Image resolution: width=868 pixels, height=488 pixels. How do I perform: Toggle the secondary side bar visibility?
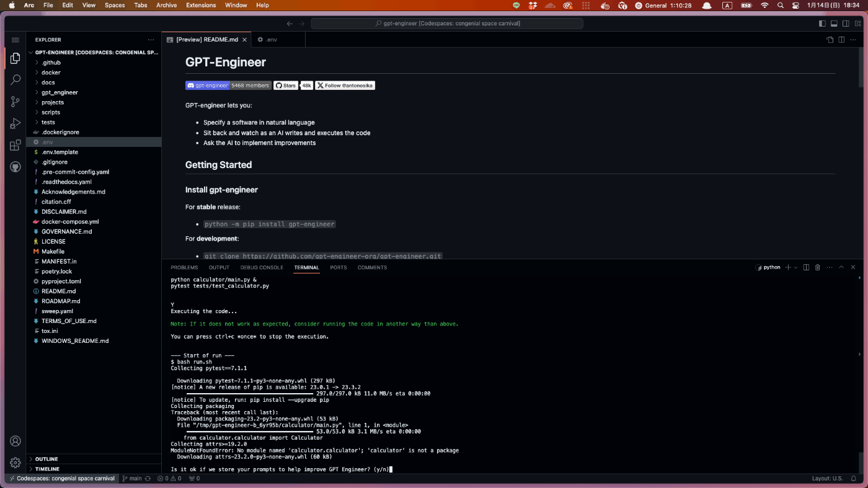[846, 24]
